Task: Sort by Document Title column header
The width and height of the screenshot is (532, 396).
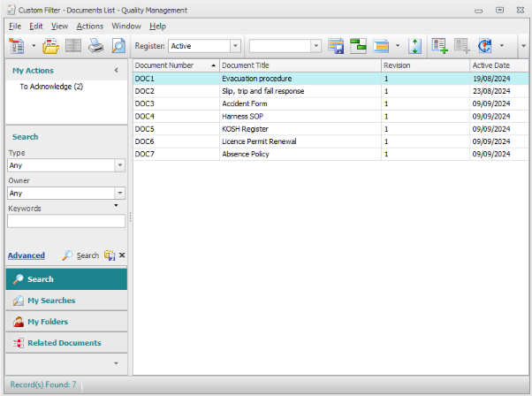Action: point(300,65)
